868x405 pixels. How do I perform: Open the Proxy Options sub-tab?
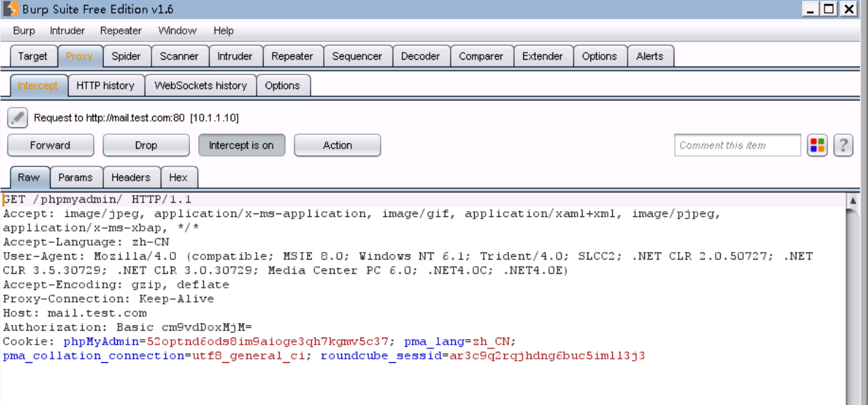click(x=283, y=86)
